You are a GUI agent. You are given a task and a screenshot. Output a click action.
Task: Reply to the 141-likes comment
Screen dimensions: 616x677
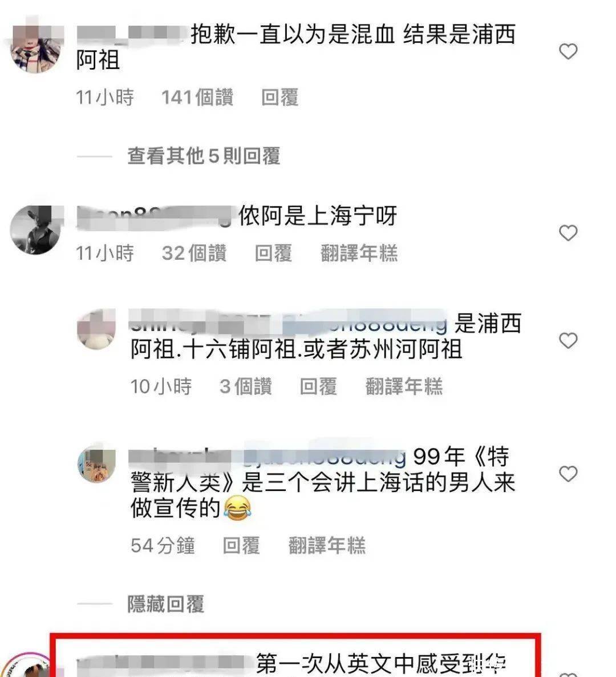(x=280, y=97)
